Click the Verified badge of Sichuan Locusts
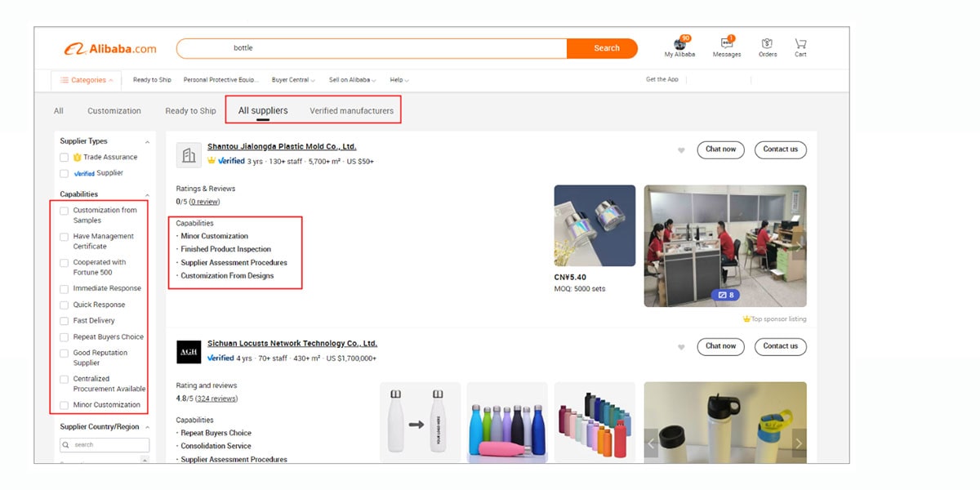Screen dimensions: 980x490 pyautogui.click(x=220, y=358)
